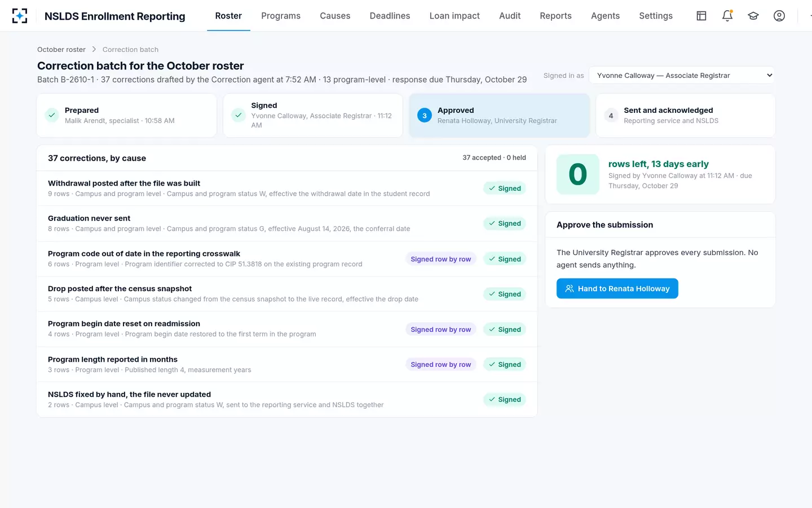Click the large 0 rows-left tile
Screen dimensions: 812x508
pos(578,174)
